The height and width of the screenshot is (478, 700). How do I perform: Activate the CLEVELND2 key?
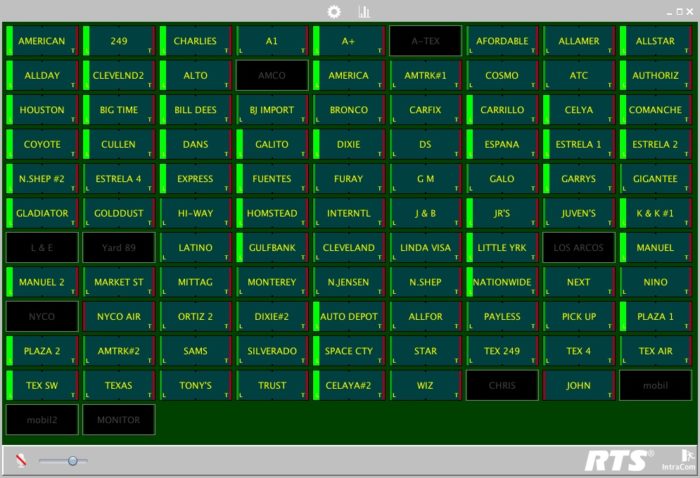tap(119, 75)
